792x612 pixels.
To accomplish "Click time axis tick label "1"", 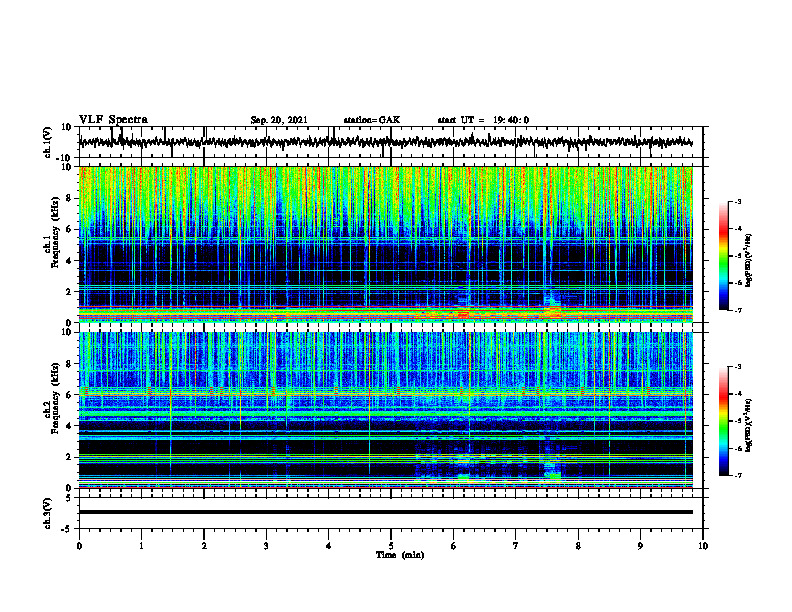I will pyautogui.click(x=141, y=546).
